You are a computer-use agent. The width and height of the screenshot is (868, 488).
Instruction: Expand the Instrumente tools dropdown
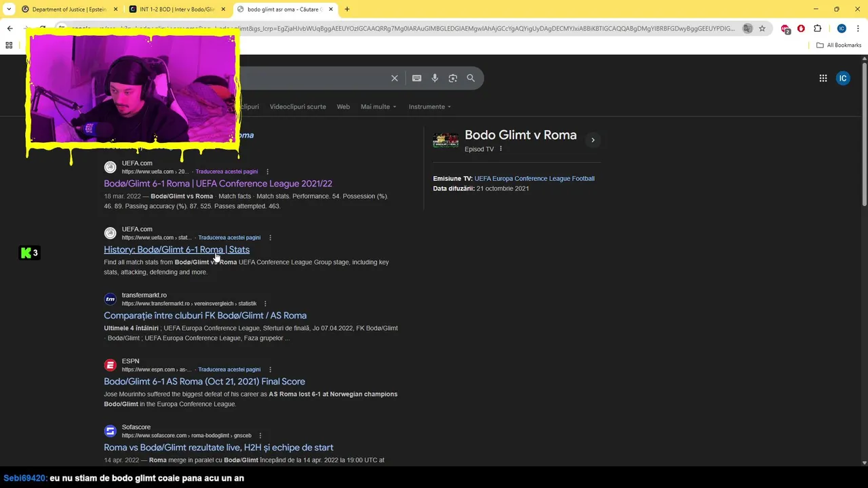click(x=430, y=106)
